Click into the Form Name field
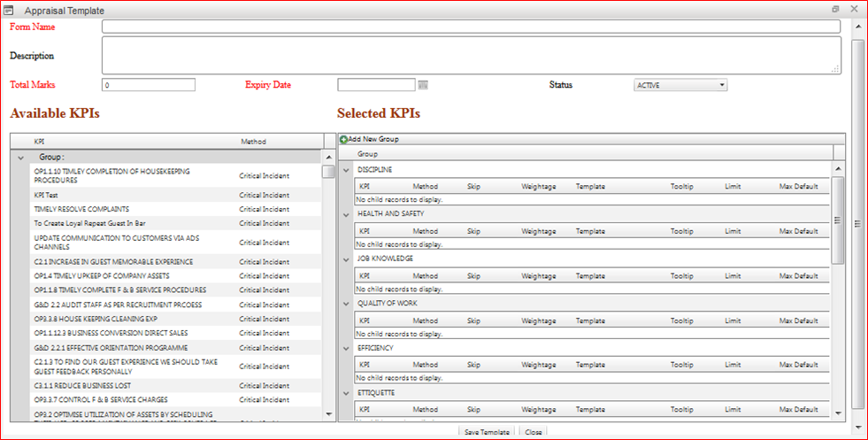 (471, 27)
